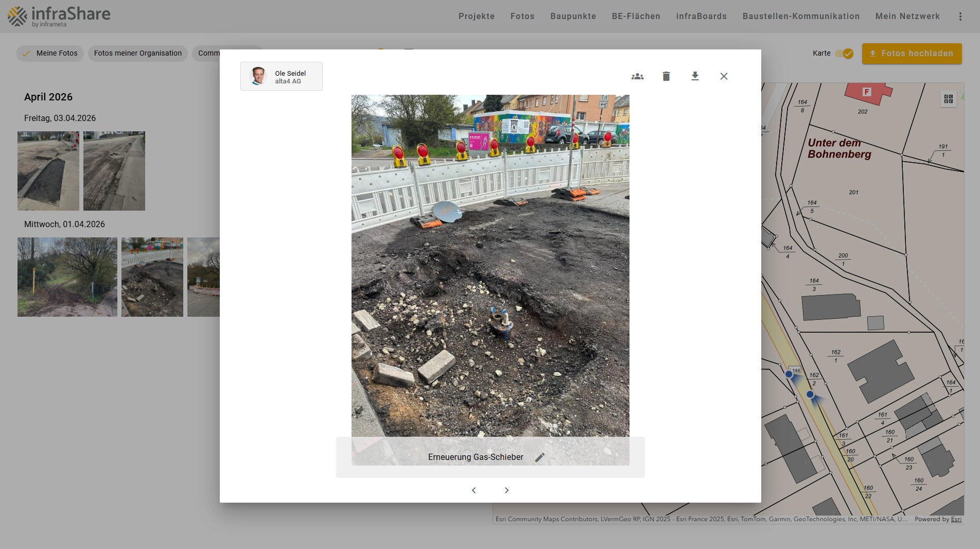Screen dimensions: 980x549
Task: Open first thumbnail from Freitag 03.04.2026
Action: [x=48, y=170]
